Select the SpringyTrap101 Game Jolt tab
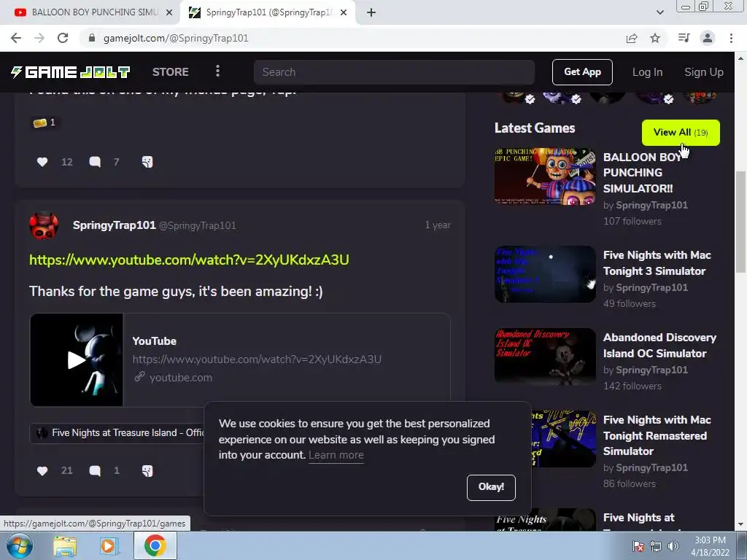Image resolution: width=747 pixels, height=560 pixels. 267,12
